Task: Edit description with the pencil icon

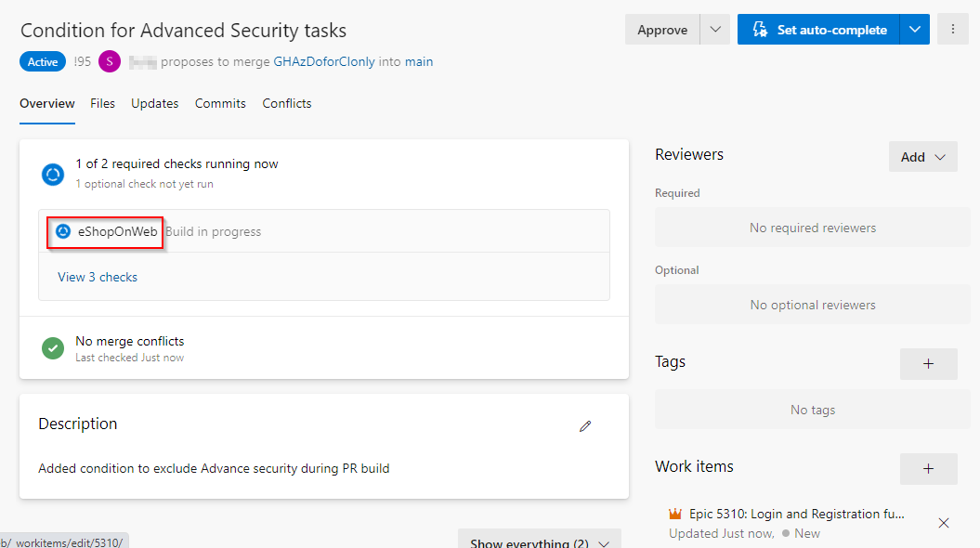Action: tap(585, 426)
